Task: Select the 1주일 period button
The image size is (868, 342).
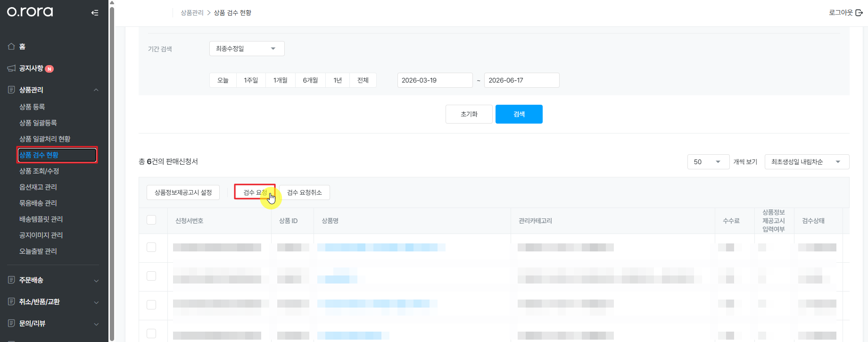Action: 251,80
